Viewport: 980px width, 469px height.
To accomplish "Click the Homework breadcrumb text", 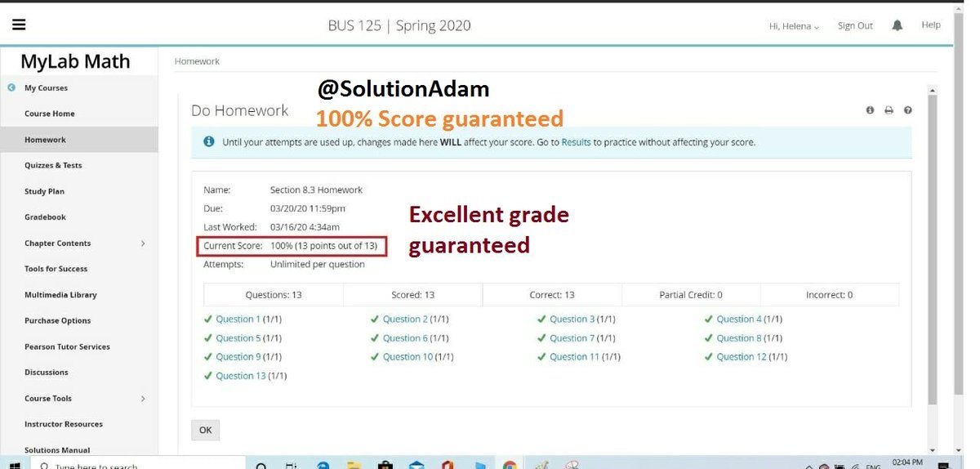I will click(x=197, y=61).
